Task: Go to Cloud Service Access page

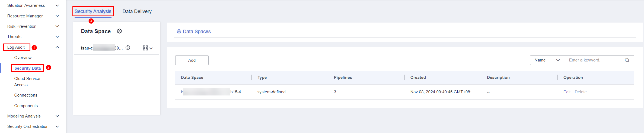Action: [x=27, y=82]
